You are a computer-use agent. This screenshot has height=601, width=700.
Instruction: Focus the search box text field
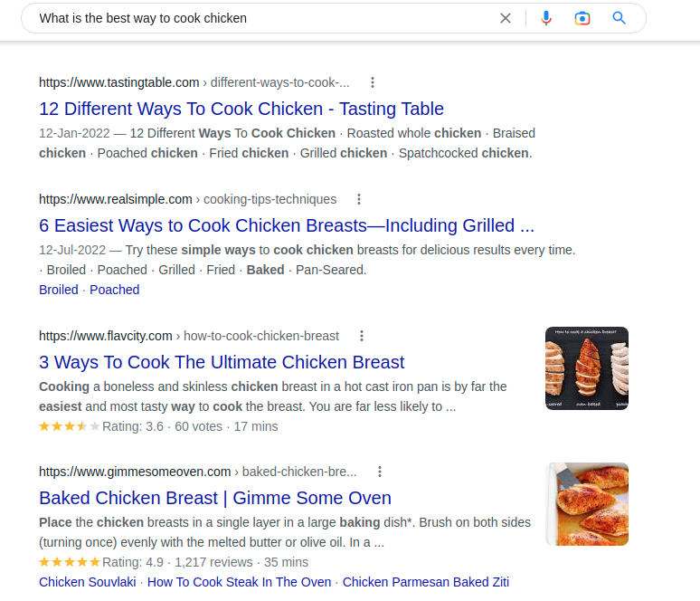coord(263,18)
